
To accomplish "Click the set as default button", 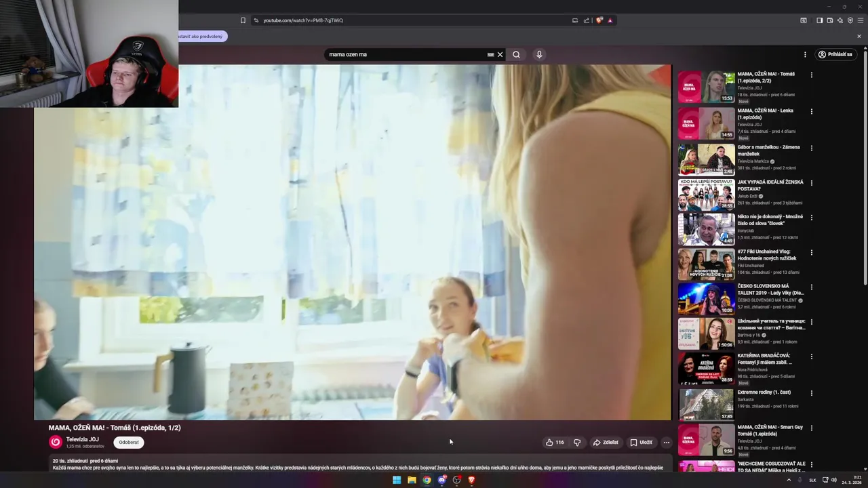I will pos(201,37).
